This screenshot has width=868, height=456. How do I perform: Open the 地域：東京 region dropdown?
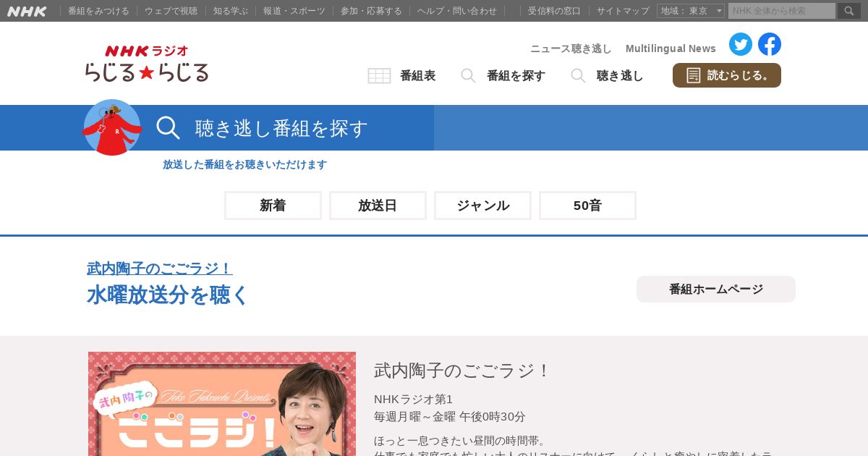tap(691, 11)
